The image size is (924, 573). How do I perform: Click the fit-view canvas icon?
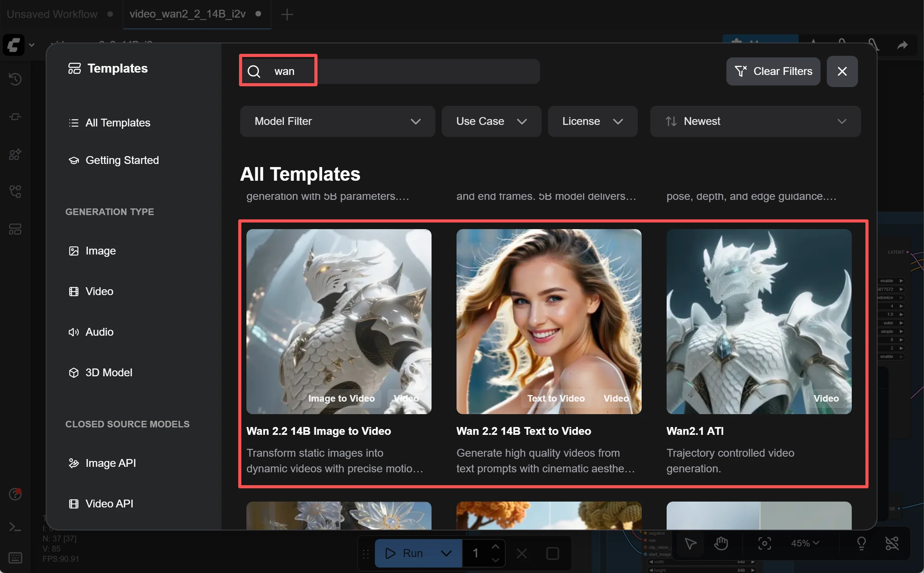(x=765, y=543)
